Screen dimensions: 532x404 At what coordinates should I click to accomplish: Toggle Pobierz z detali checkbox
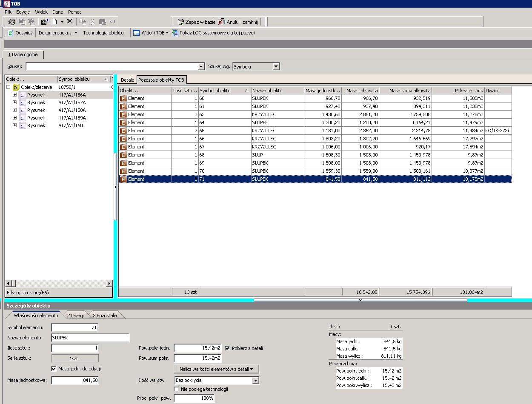click(x=227, y=348)
